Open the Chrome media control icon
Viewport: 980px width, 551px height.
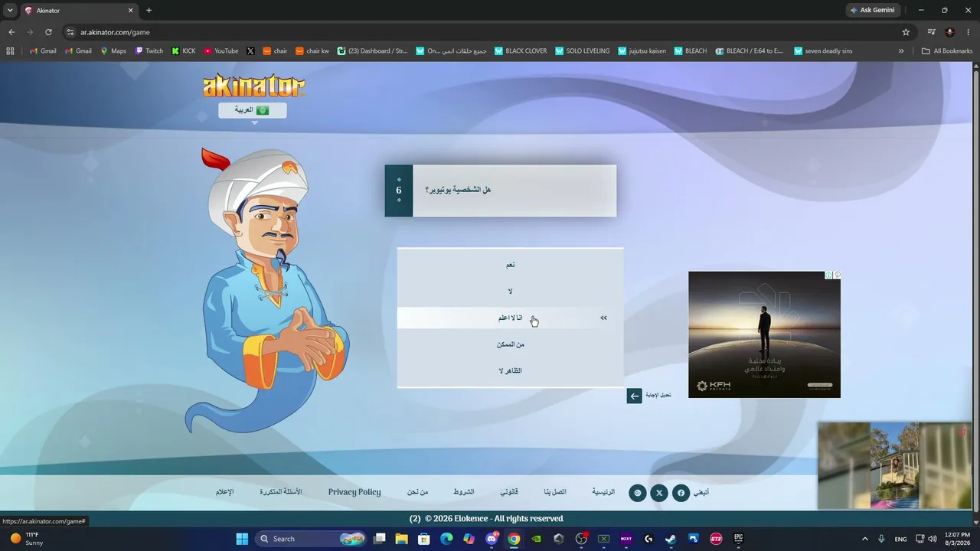[931, 32]
